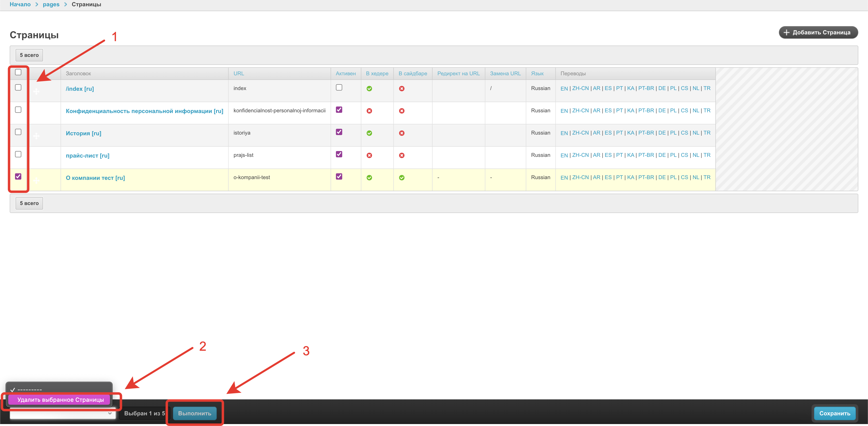Click green header status icon for /index
Image resolution: width=868 pixels, height=426 pixels.
(x=369, y=89)
